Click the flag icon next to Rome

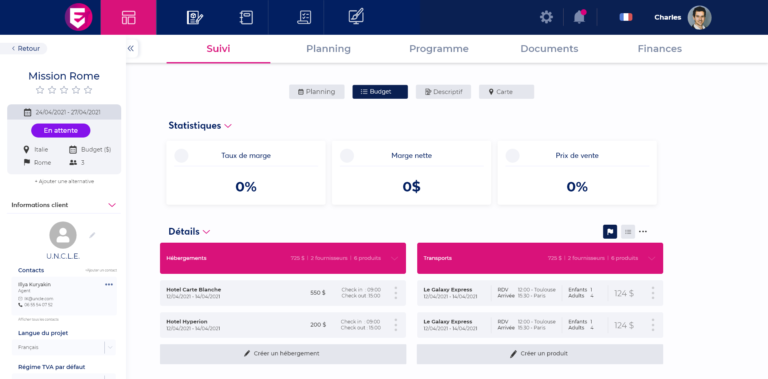click(x=26, y=163)
